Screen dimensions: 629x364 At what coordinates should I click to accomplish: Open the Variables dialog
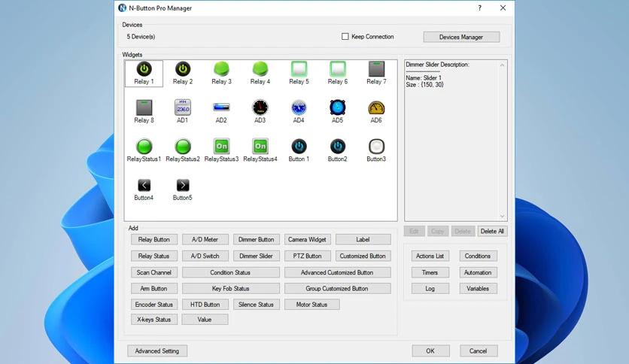(478, 288)
